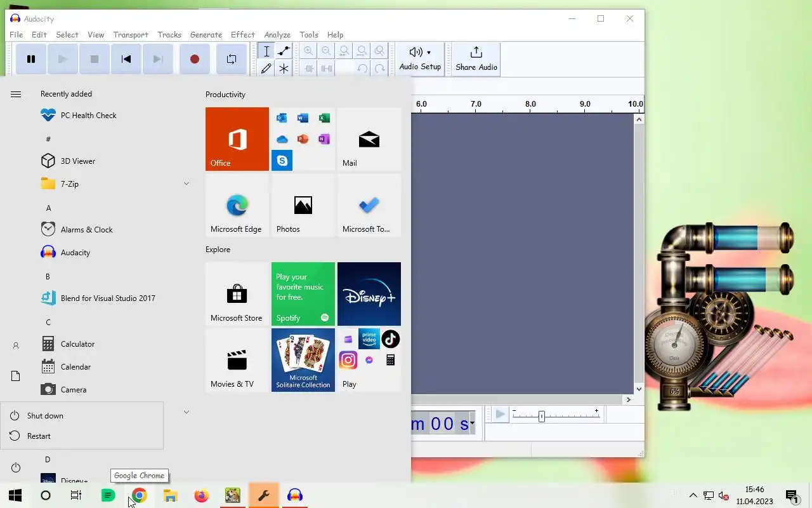Open the Tracks menu
Image resolution: width=812 pixels, height=508 pixels.
click(169, 35)
